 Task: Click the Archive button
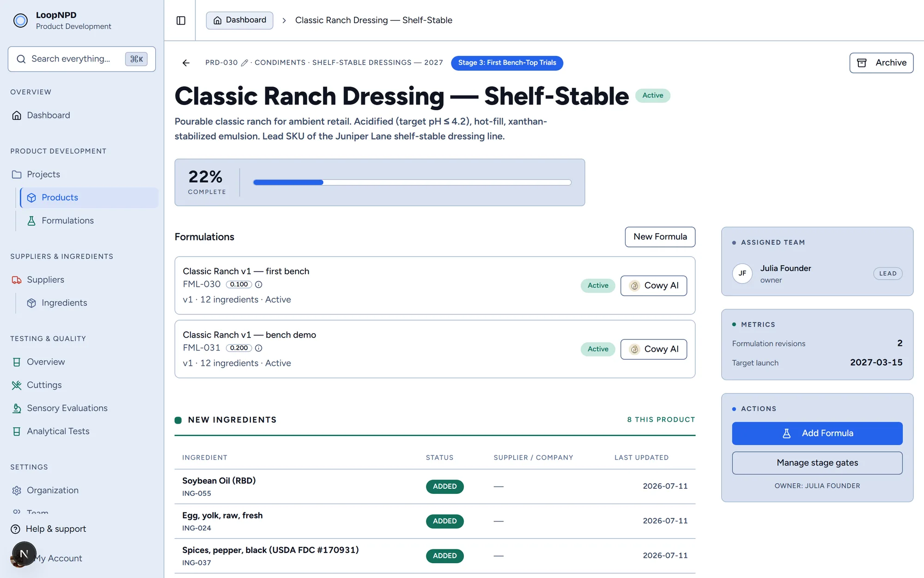(x=881, y=63)
